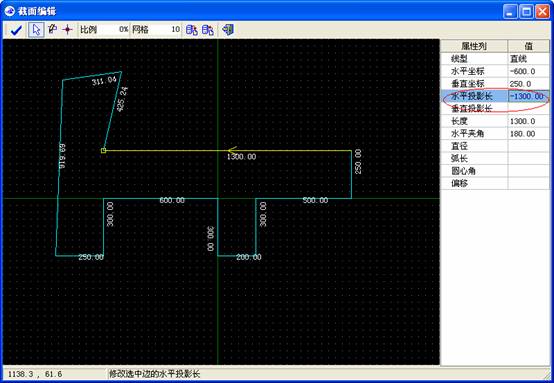Viewport: 554px width, 383px height.
Task: Click the exit door icon in toolbar
Action: [x=228, y=29]
